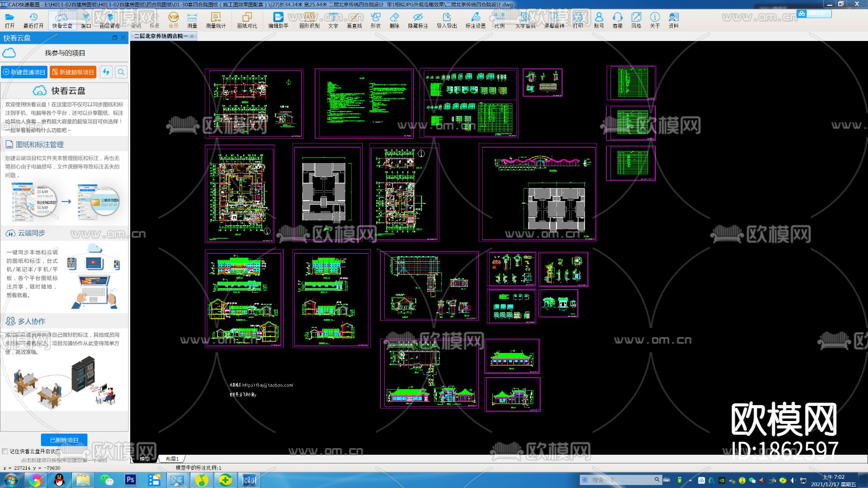Activate 屏幕旋转 screen rotation
The image size is (868, 488).
(x=555, y=20)
